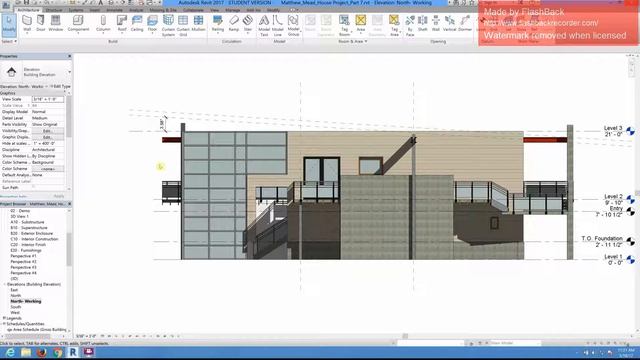Image resolution: width=640 pixels, height=360 pixels.
Task: Select the Stair tool
Action: (248, 23)
